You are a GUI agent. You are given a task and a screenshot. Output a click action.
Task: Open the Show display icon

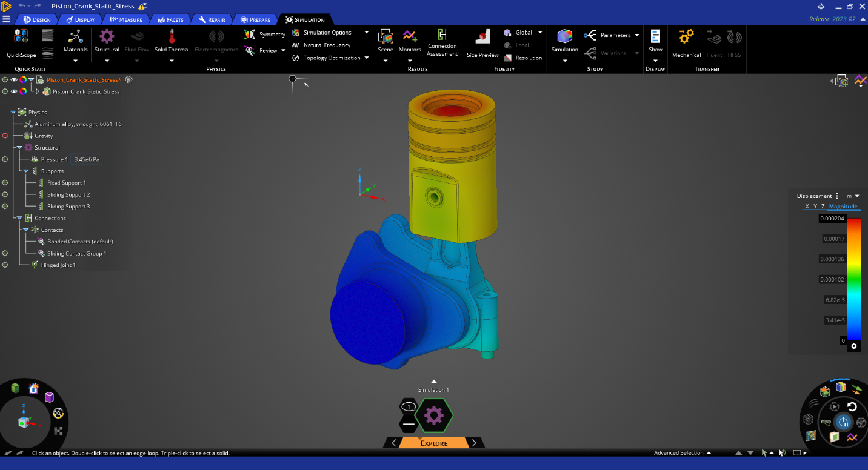(655, 36)
